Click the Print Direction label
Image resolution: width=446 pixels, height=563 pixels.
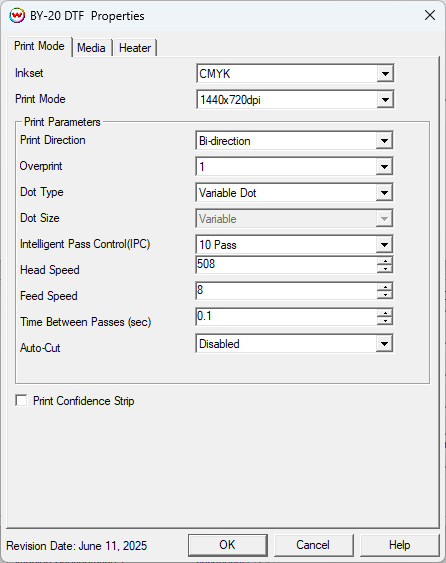[x=53, y=140]
